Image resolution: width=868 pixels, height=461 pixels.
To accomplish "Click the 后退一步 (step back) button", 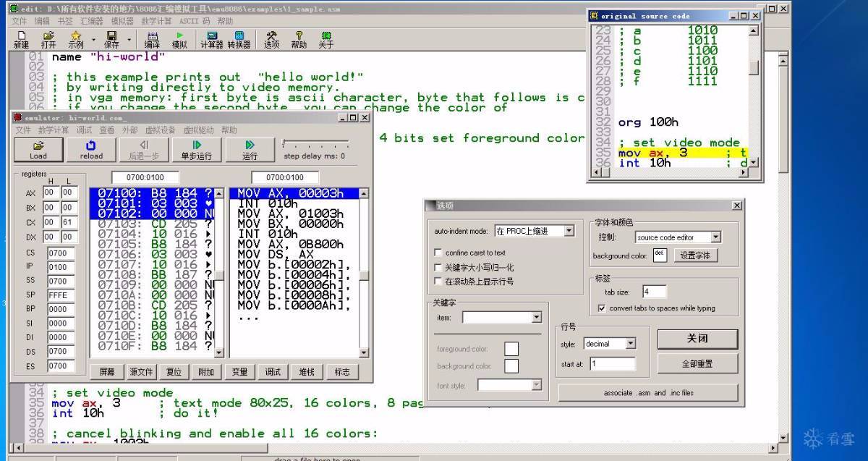I will (144, 150).
